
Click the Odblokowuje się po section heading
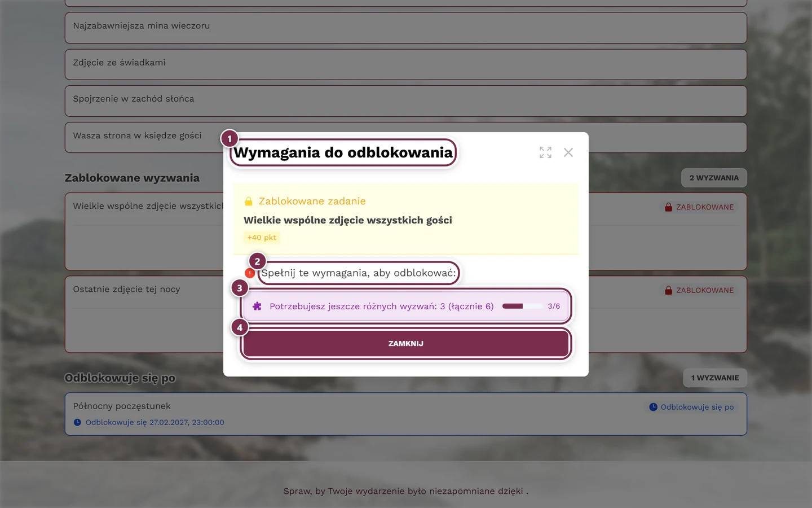click(x=120, y=378)
